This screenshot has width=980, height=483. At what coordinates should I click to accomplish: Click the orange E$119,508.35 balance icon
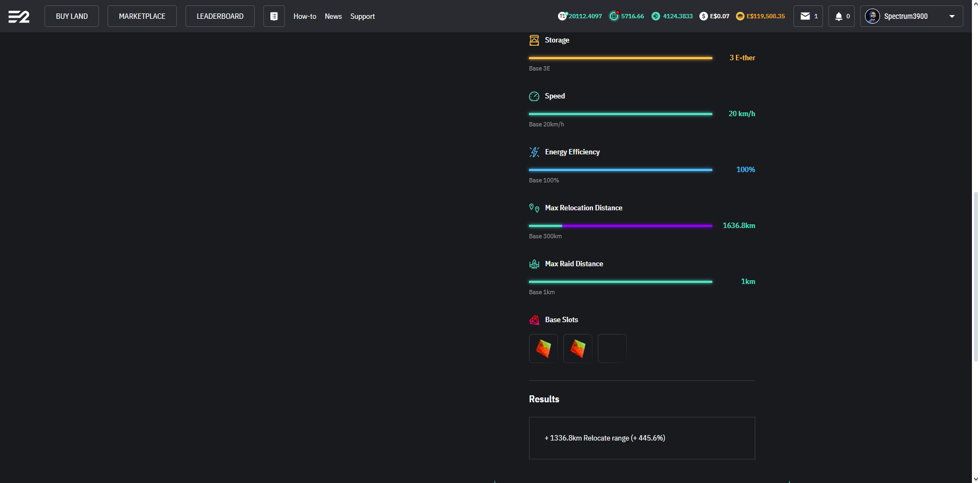point(740,16)
